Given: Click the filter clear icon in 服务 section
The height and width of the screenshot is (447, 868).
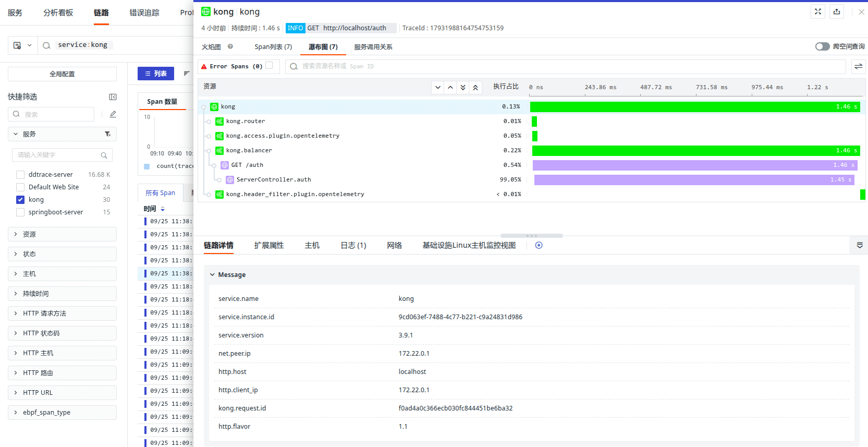Looking at the screenshot, I should [x=107, y=134].
